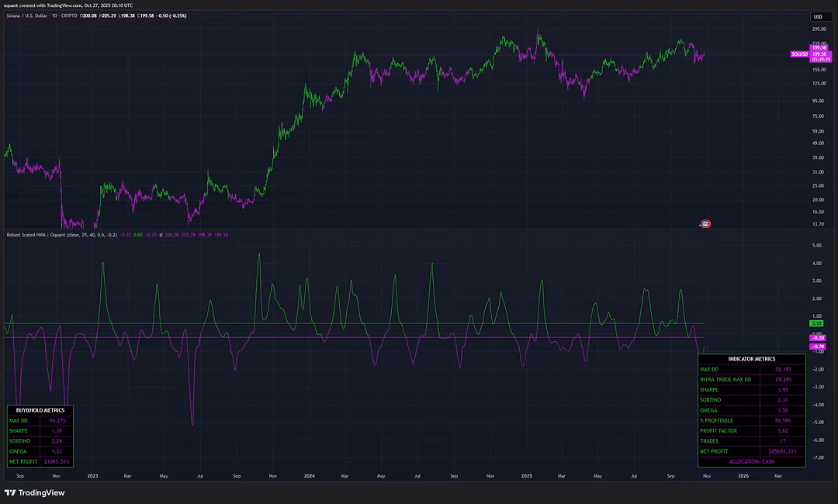Click the green 0.60 threshold axis label
Screen dimensions: 838x504
pyautogui.click(x=816, y=323)
